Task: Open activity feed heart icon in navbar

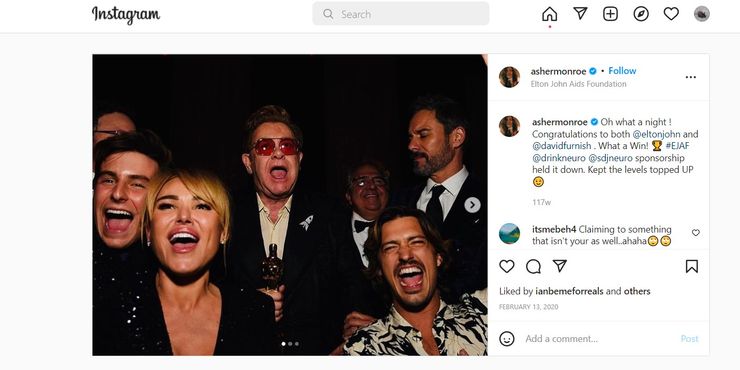Action: 671,14
